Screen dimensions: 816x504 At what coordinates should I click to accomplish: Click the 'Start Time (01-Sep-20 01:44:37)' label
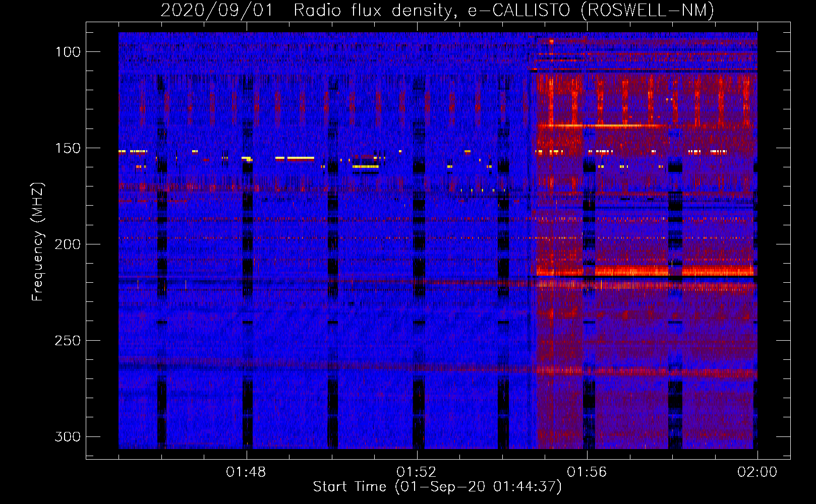point(437,487)
